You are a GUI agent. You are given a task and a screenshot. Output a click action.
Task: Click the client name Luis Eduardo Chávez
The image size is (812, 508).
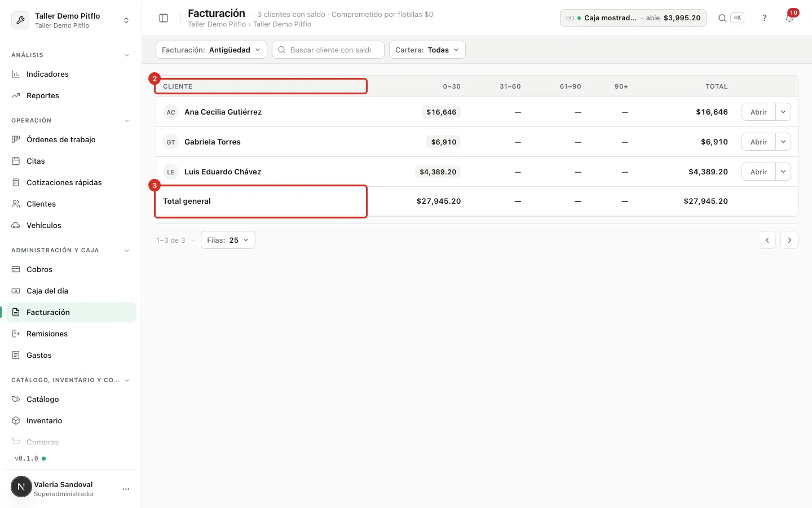pyautogui.click(x=223, y=172)
